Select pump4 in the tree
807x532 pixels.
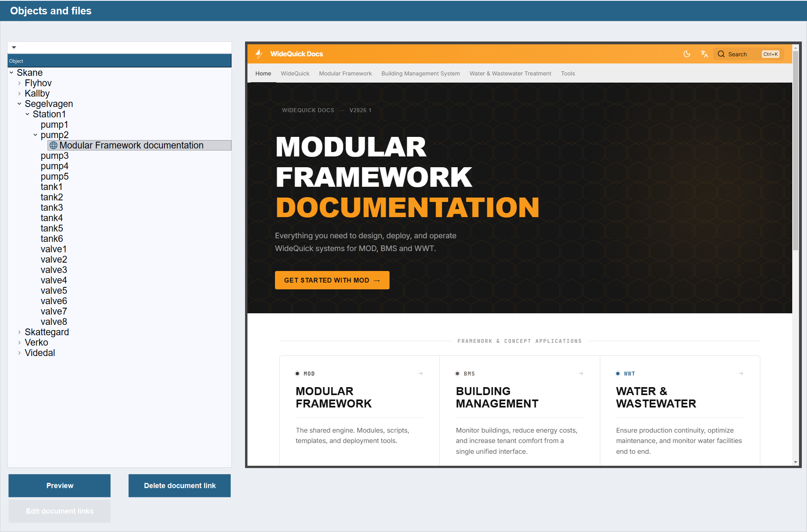(x=54, y=166)
